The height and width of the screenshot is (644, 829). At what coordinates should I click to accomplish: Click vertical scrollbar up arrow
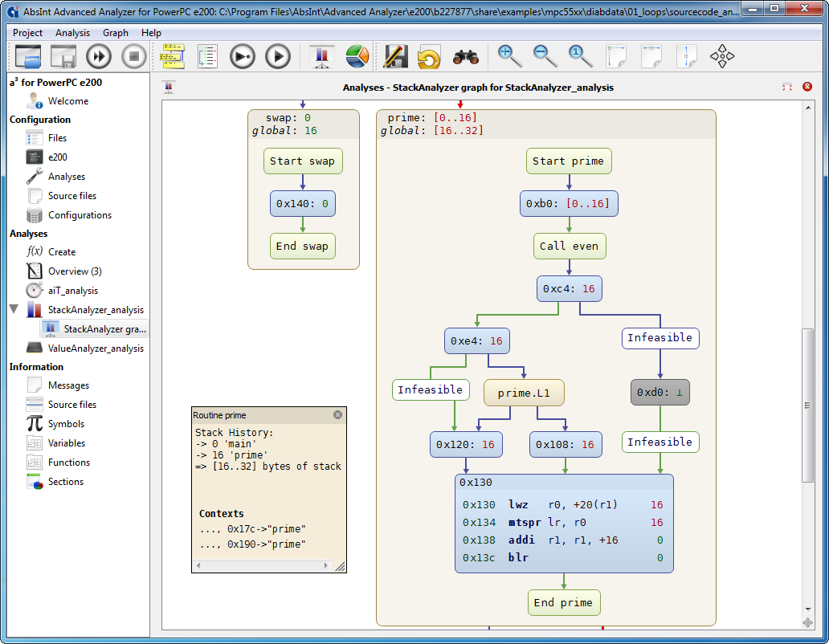(x=808, y=108)
